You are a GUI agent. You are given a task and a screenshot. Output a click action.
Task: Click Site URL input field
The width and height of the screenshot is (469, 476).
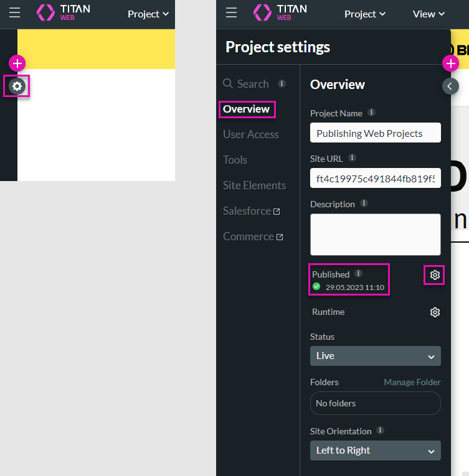376,178
